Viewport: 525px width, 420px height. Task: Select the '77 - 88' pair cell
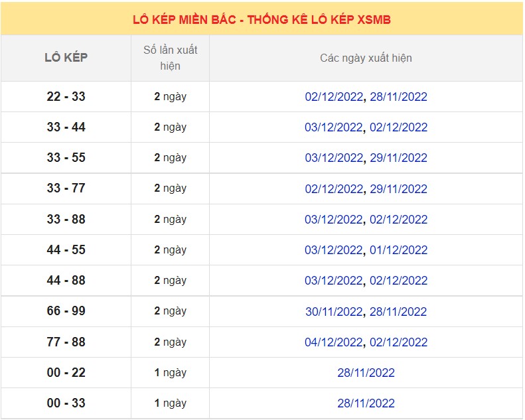(x=66, y=342)
